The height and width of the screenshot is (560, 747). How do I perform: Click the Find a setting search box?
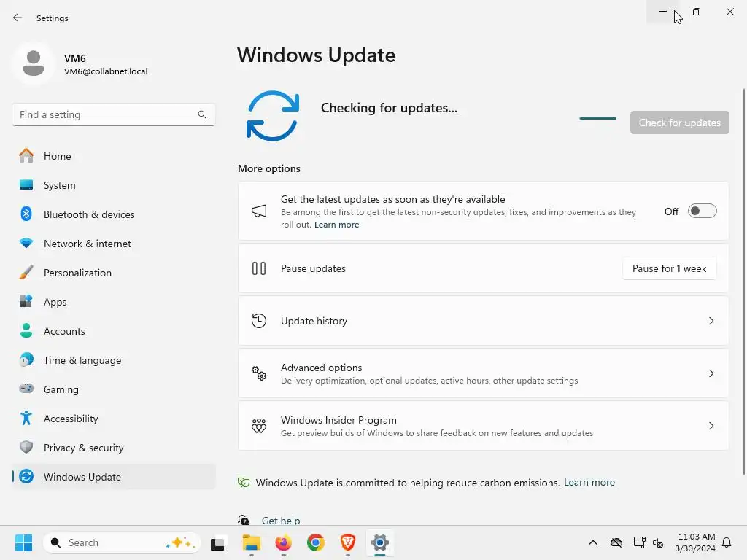pyautogui.click(x=113, y=114)
